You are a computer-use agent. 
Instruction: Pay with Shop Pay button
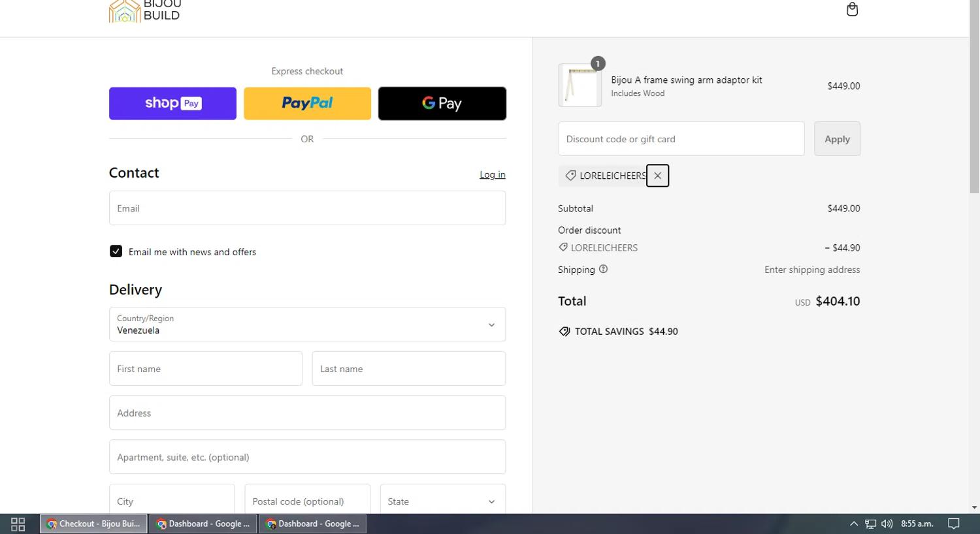click(172, 103)
